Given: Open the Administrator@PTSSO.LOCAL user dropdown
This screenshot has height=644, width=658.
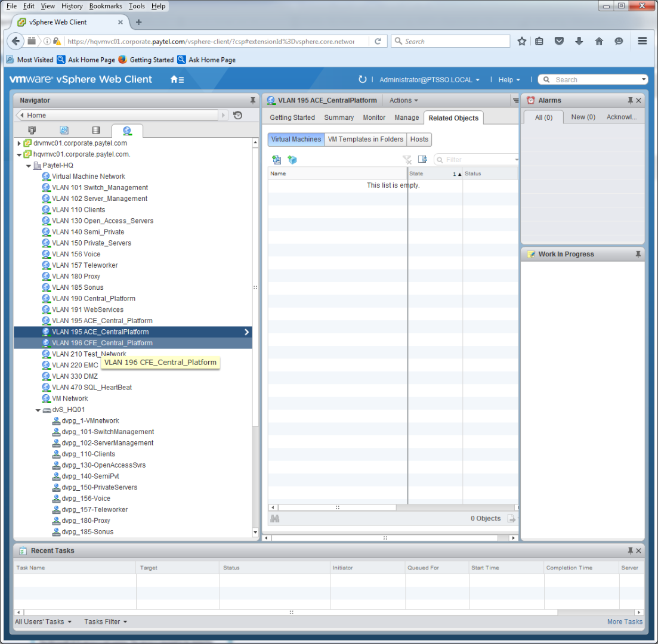Looking at the screenshot, I should (x=430, y=80).
